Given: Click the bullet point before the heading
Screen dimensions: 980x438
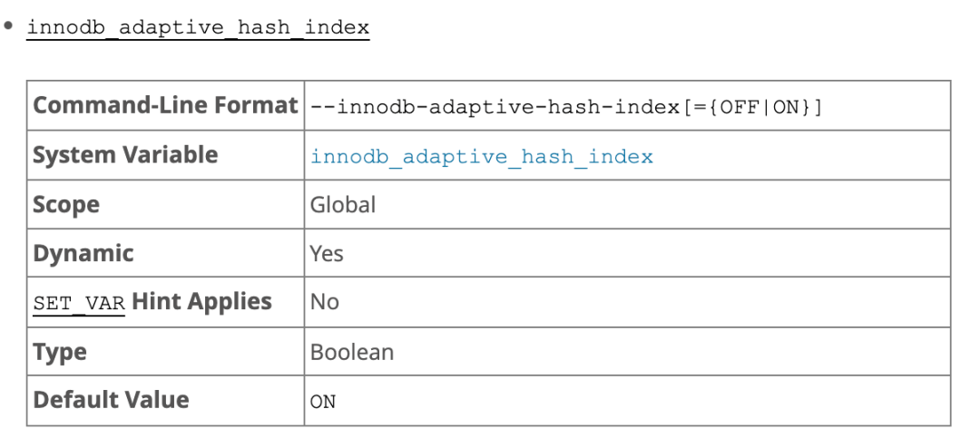Looking at the screenshot, I should [9, 26].
